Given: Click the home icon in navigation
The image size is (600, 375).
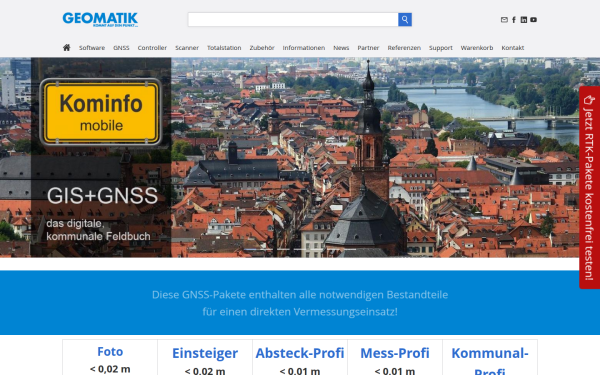Looking at the screenshot, I should [x=67, y=47].
